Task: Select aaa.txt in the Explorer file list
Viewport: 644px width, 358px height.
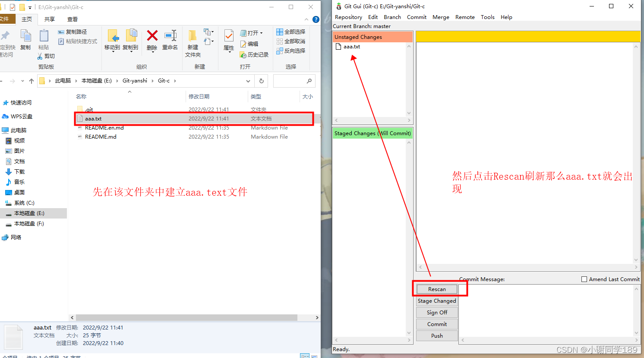Action: (194, 119)
